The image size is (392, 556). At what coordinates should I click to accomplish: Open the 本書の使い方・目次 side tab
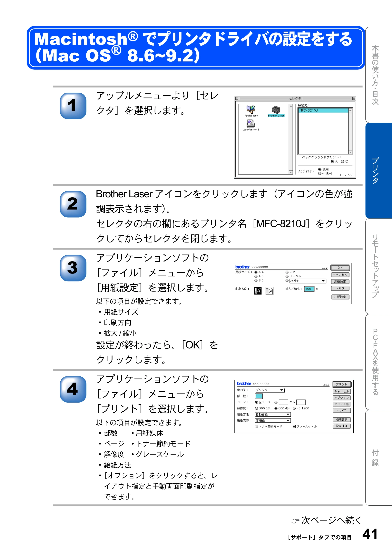[x=379, y=75]
